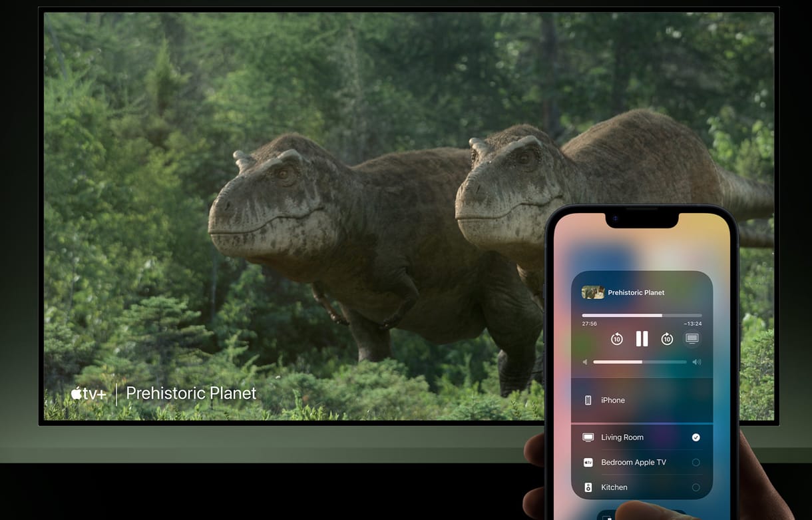The width and height of the screenshot is (812, 520).
Task: Enable the Kitchen radio button
Action: pyautogui.click(x=696, y=487)
